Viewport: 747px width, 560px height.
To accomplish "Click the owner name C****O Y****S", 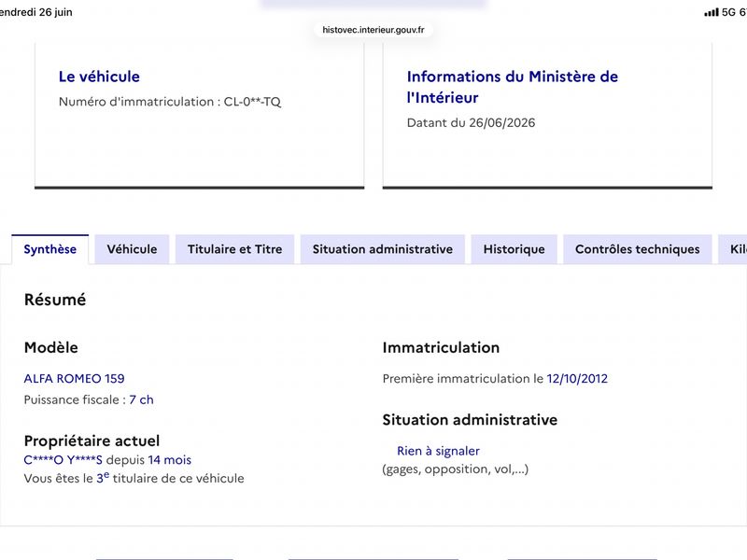I will (x=63, y=460).
